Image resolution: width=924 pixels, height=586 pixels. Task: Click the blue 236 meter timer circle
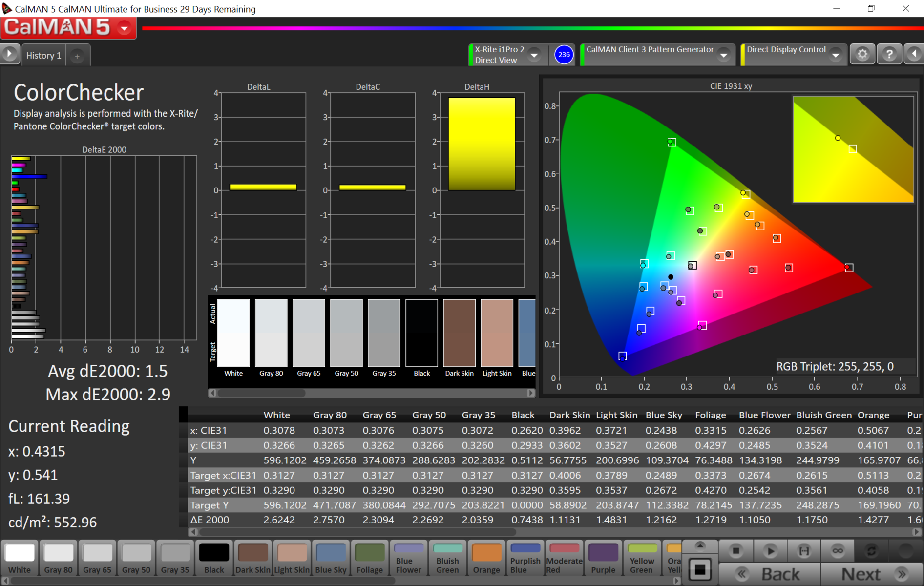[564, 55]
